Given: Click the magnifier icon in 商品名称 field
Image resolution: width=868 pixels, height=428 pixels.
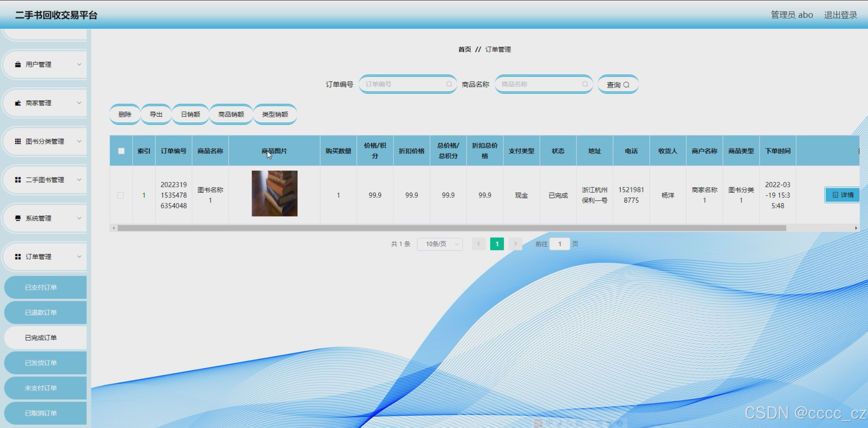Looking at the screenshot, I should point(585,84).
